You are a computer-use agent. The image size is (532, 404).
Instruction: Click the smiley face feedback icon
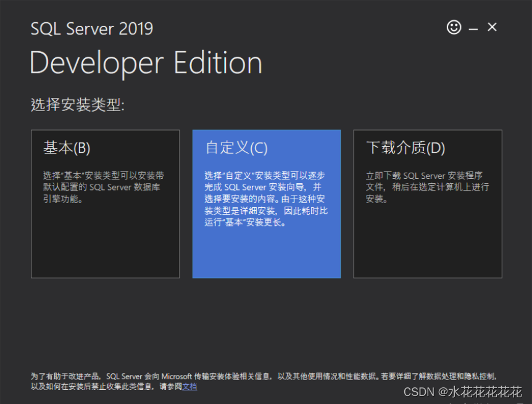(x=454, y=27)
